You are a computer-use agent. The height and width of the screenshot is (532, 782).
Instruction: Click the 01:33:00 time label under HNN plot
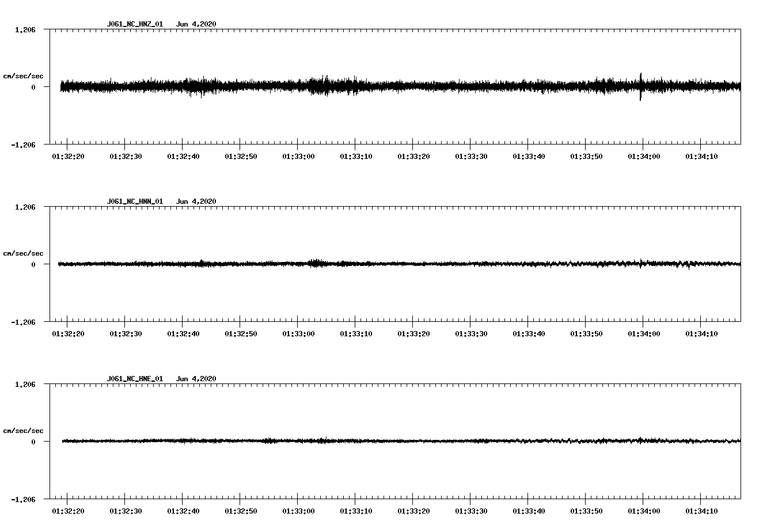coord(298,334)
